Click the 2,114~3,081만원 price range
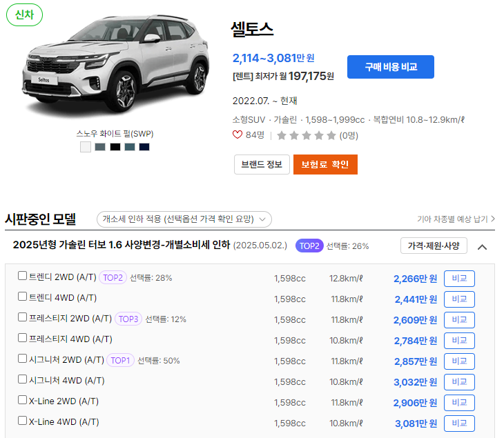 273,58
